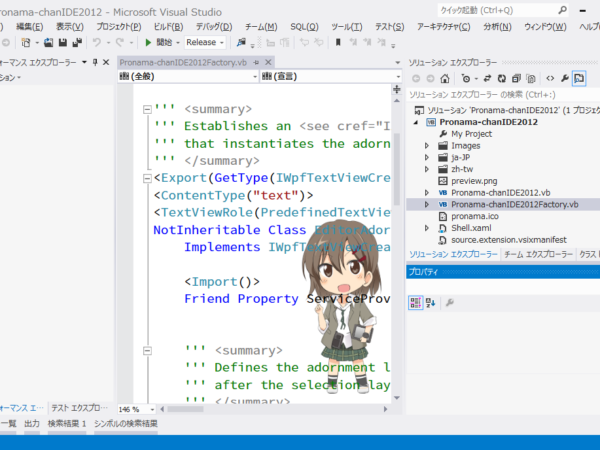Image resolution: width=600 pixels, height=450 pixels.
Task: Switch to the チーム エクスプローラー tab
Action: click(x=538, y=254)
